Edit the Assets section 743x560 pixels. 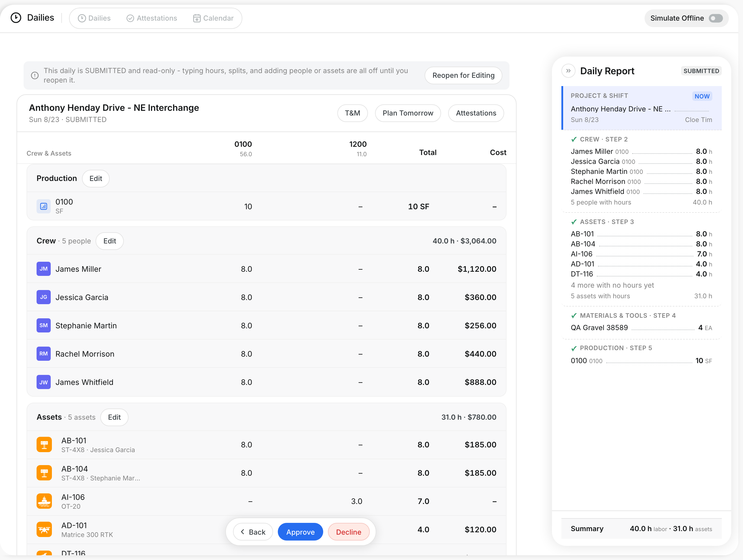point(114,417)
